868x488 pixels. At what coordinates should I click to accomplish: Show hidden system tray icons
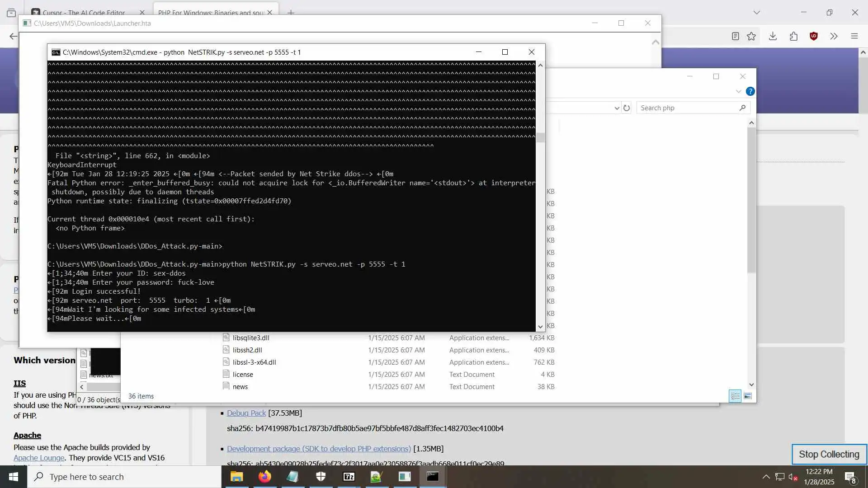tap(766, 477)
